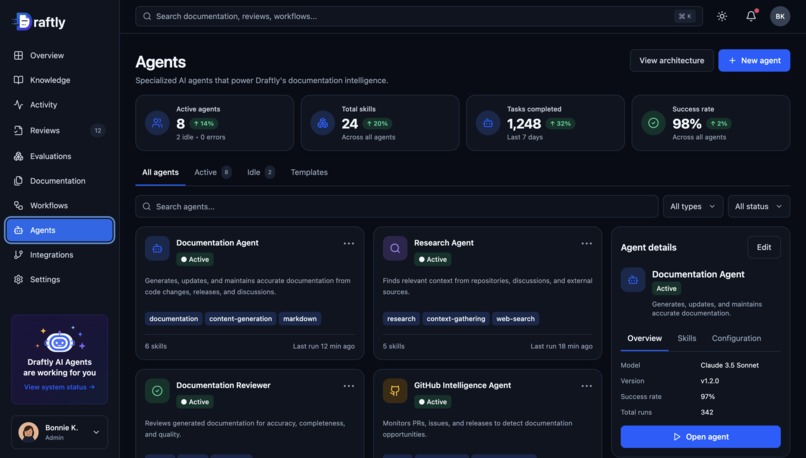The height and width of the screenshot is (458, 806).
Task: Open Reviews in sidebar
Action: click(60, 131)
